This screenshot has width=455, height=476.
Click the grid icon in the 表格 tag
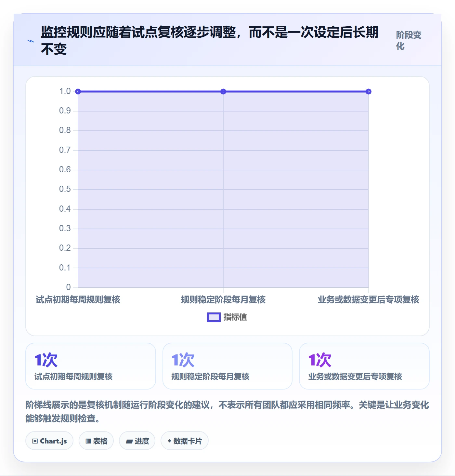[88, 441]
